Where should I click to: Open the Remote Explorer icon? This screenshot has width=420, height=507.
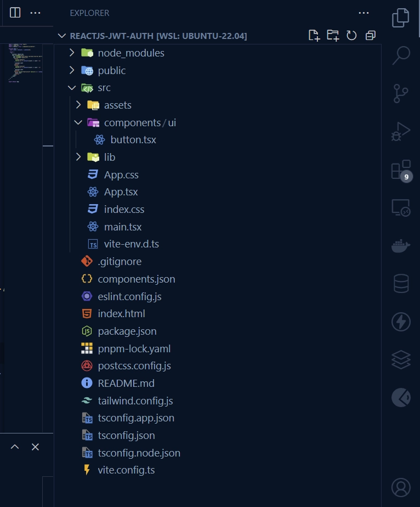click(401, 207)
